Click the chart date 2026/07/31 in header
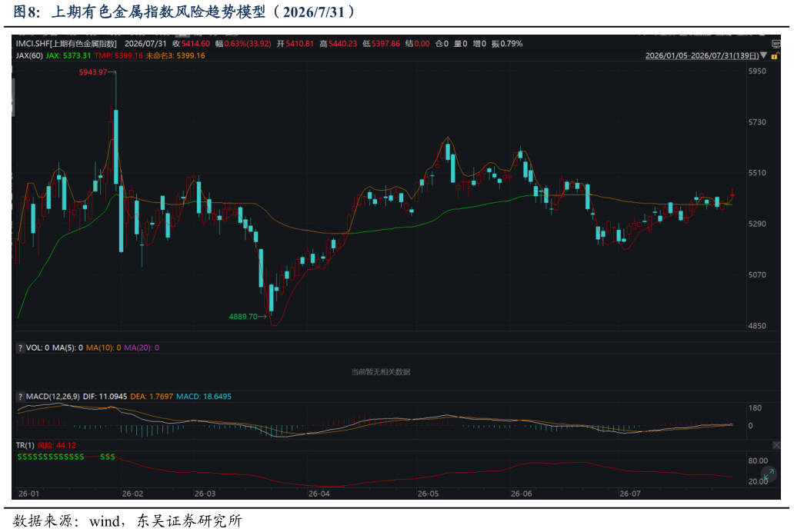Viewport: 794px width, 532px height. 145,44
